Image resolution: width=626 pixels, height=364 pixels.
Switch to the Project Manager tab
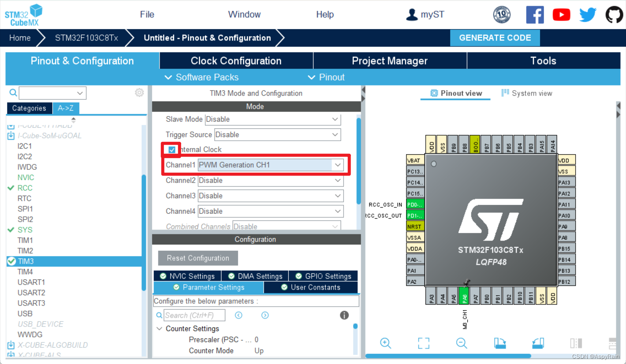(390, 61)
